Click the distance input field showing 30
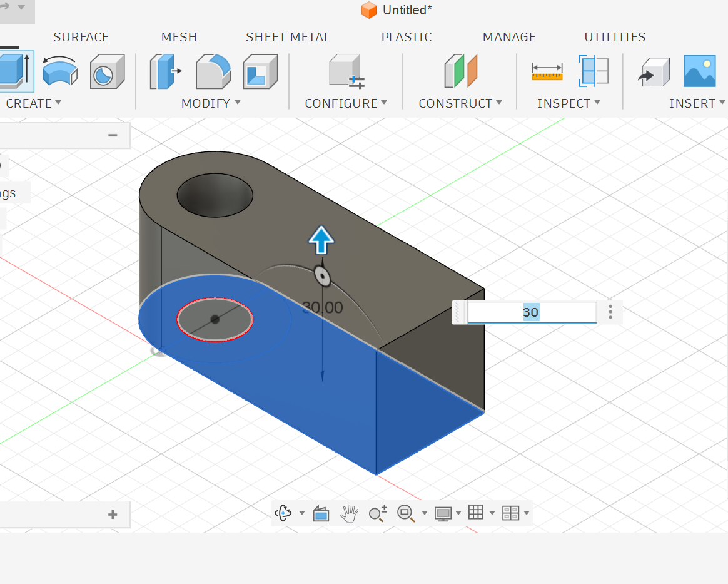This screenshot has width=728, height=584. pyautogui.click(x=531, y=312)
